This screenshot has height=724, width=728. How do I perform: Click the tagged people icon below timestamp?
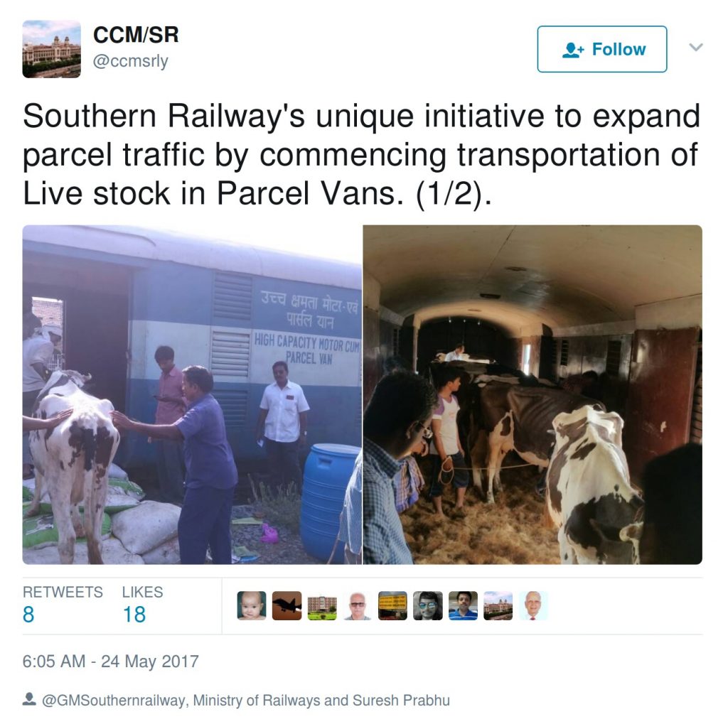point(29,699)
